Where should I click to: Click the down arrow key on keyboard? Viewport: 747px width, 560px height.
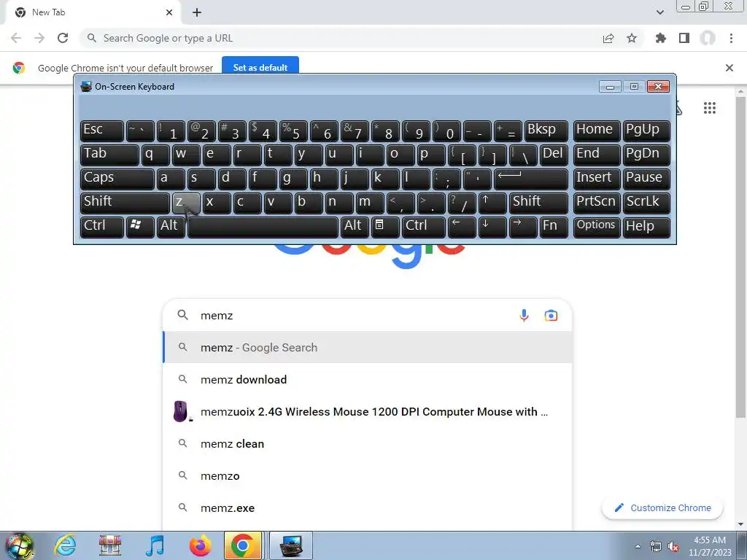(492, 226)
